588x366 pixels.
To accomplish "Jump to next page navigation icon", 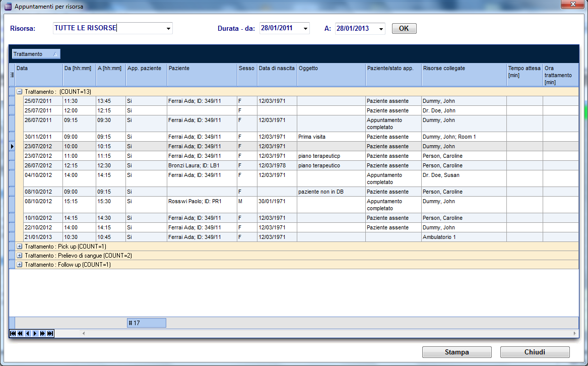I will pos(43,333).
